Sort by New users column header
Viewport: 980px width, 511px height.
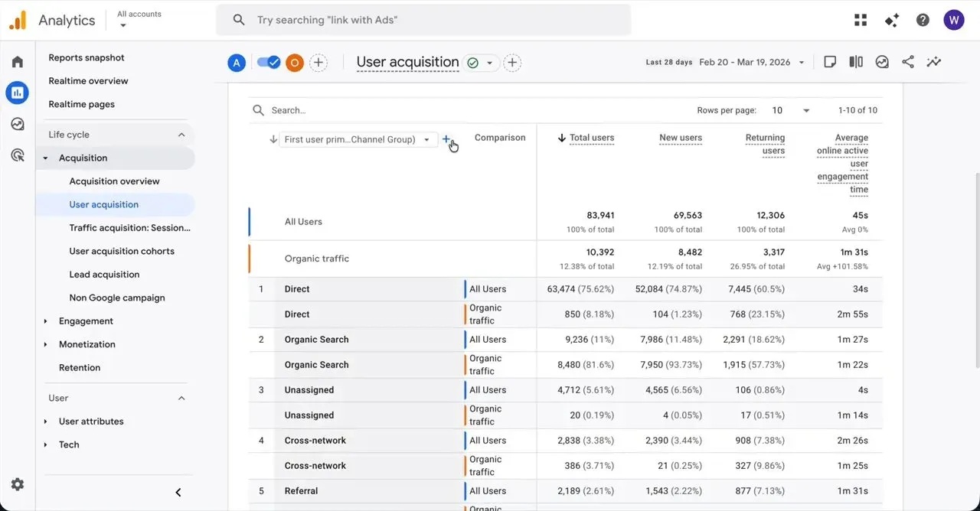(681, 138)
